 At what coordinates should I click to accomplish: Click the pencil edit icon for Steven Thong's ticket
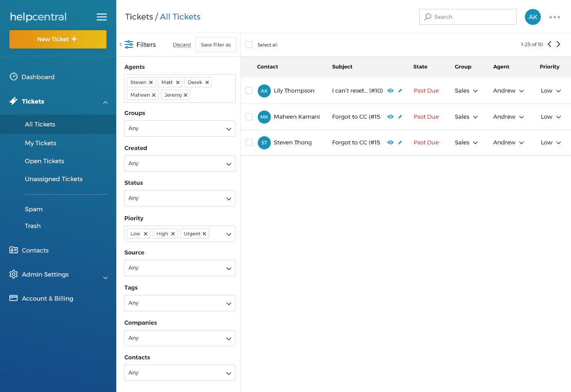pyautogui.click(x=400, y=142)
